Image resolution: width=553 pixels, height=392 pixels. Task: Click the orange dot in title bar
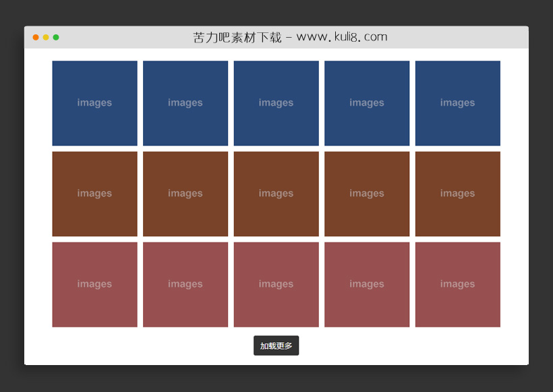[36, 38]
